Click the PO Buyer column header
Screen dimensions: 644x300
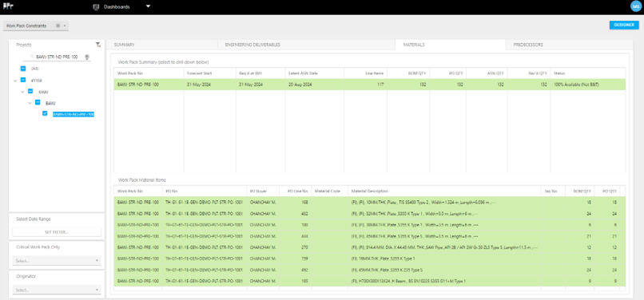click(x=263, y=191)
